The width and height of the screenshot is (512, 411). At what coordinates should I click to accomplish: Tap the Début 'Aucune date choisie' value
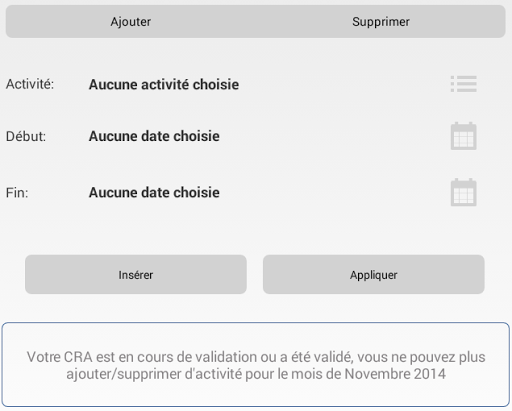tap(154, 136)
